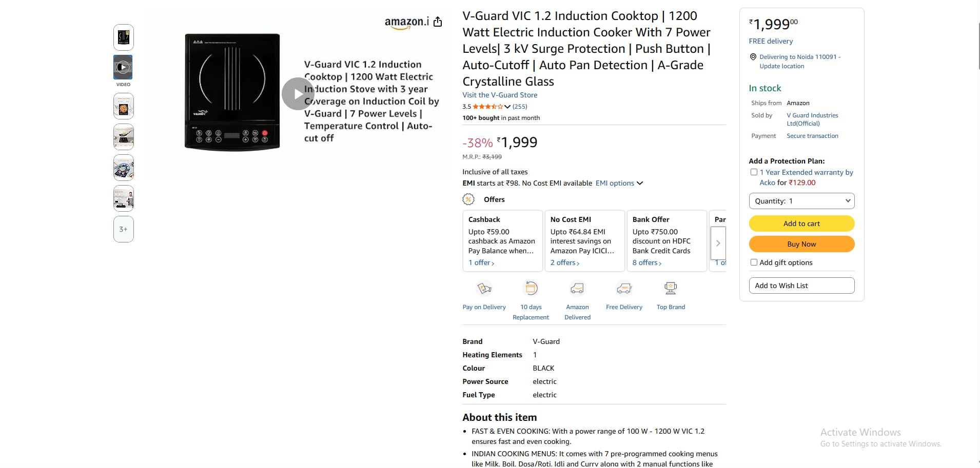
Task: Open the 3+ more images thumbnail
Action: tap(124, 229)
